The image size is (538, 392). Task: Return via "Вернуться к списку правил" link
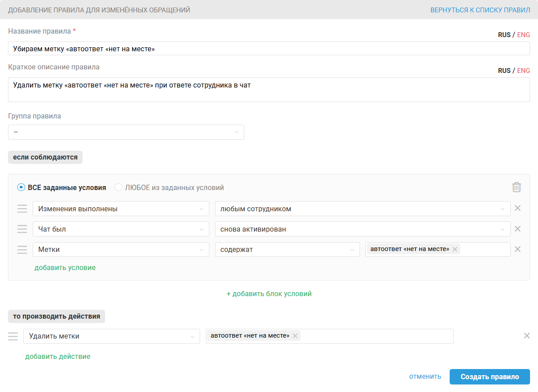point(480,10)
